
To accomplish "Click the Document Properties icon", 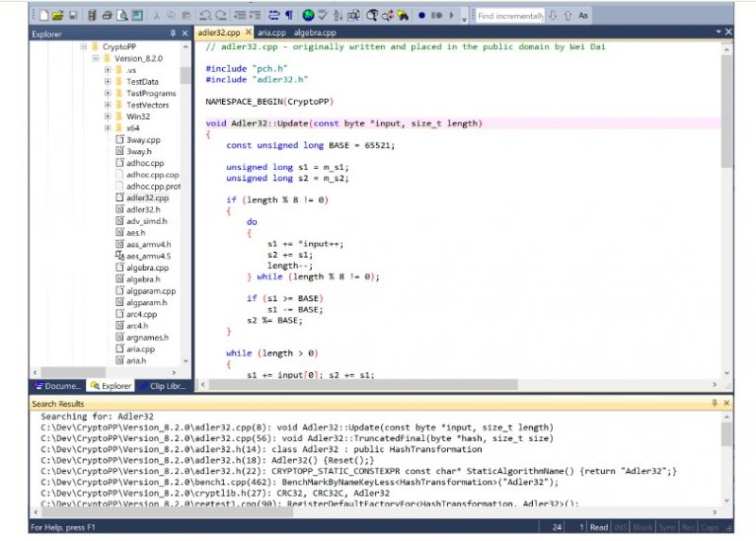I will click(138, 15).
